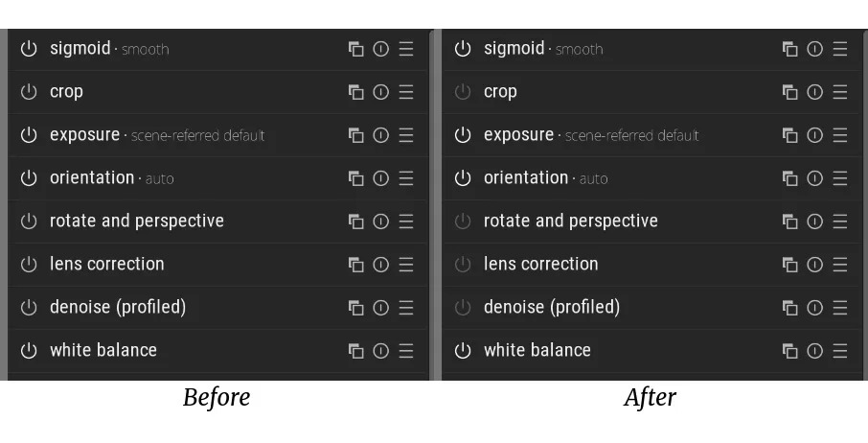Click exposure multiple-instances icon in Before panel
The height and width of the screenshot is (443, 868).
click(x=355, y=135)
